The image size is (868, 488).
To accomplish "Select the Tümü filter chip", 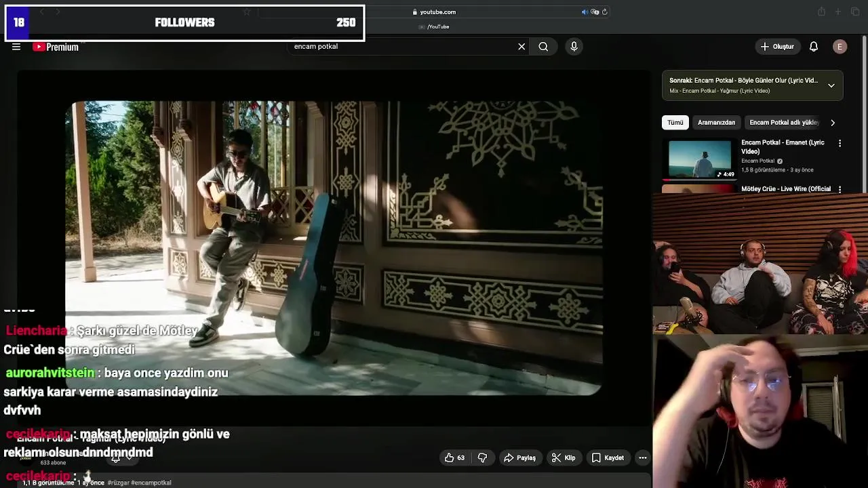I will point(675,123).
